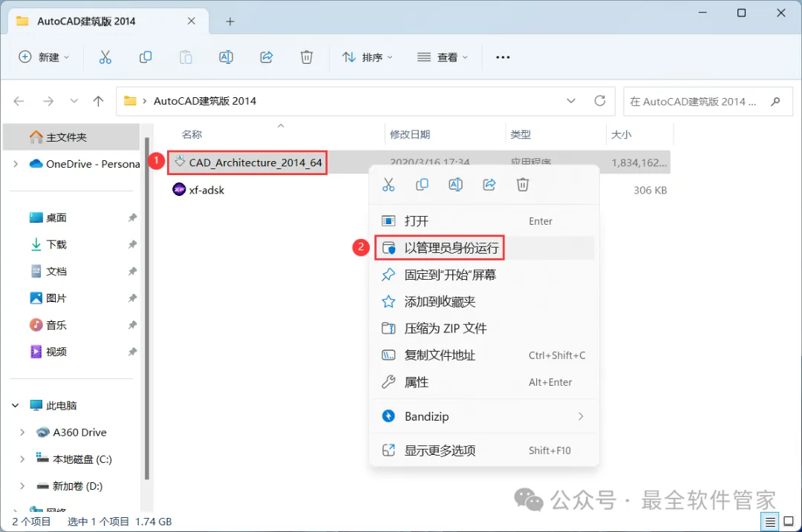Image resolution: width=802 pixels, height=532 pixels.
Task: Expand the OneDrive - Personal tree node
Action: pos(16,164)
